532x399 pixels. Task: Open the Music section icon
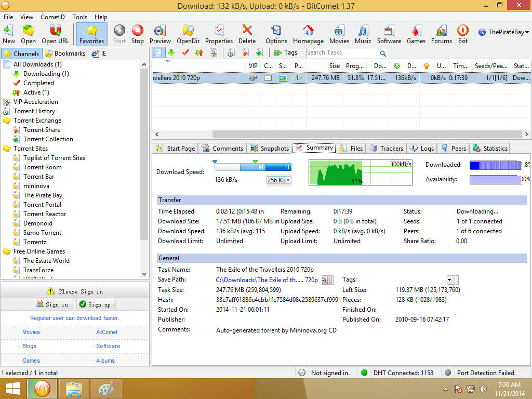coord(363,34)
